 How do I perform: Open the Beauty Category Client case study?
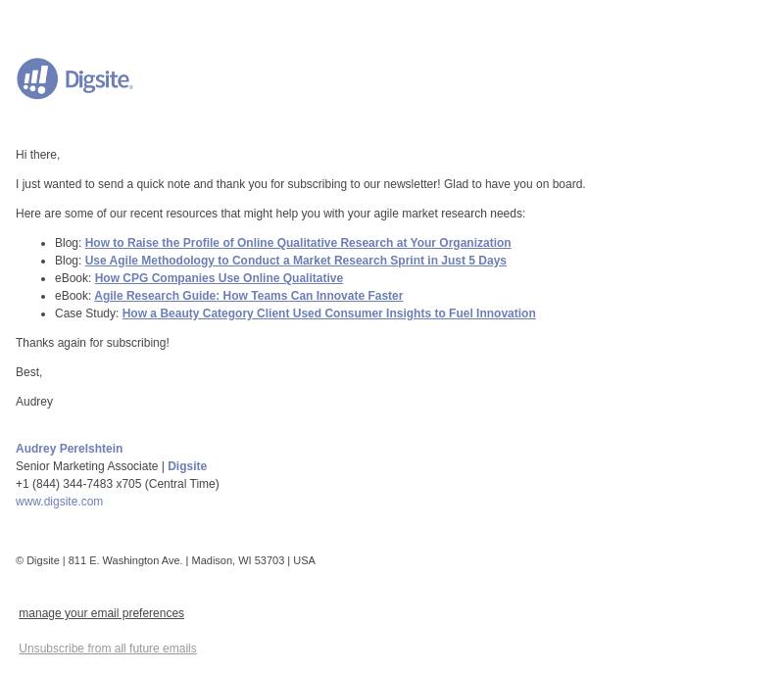pos(328,313)
